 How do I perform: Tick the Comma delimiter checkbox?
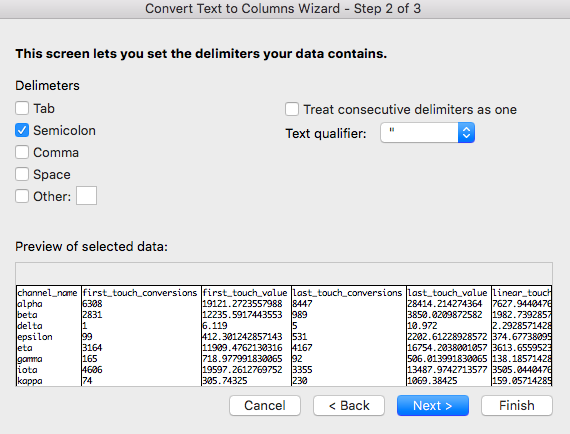click(x=22, y=152)
